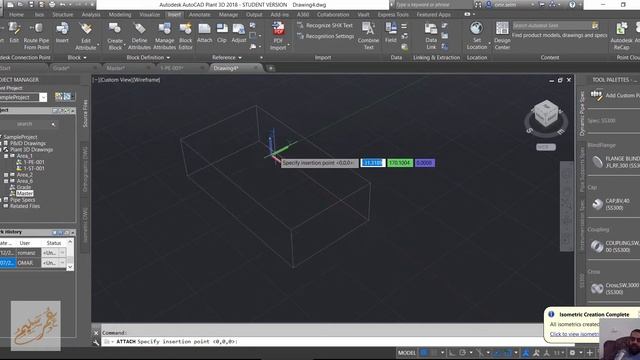Select P&ID Drawings in project tree
The width and height of the screenshot is (640, 360).
[x=28, y=143]
